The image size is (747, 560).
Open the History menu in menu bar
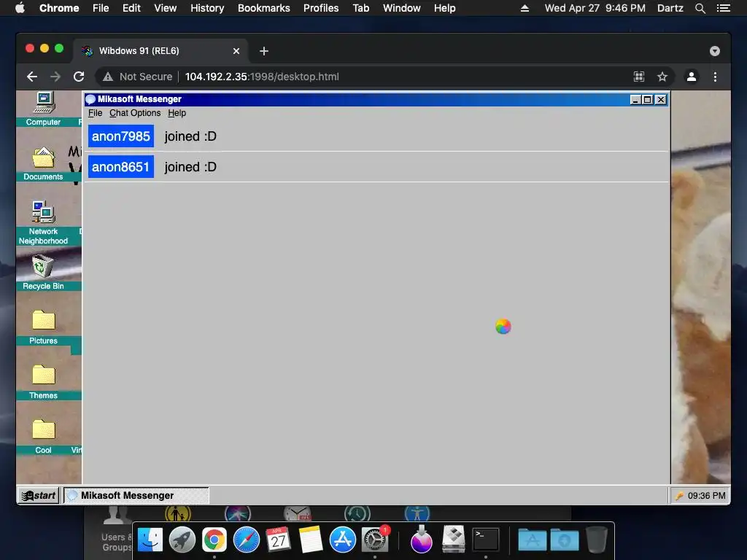(207, 8)
